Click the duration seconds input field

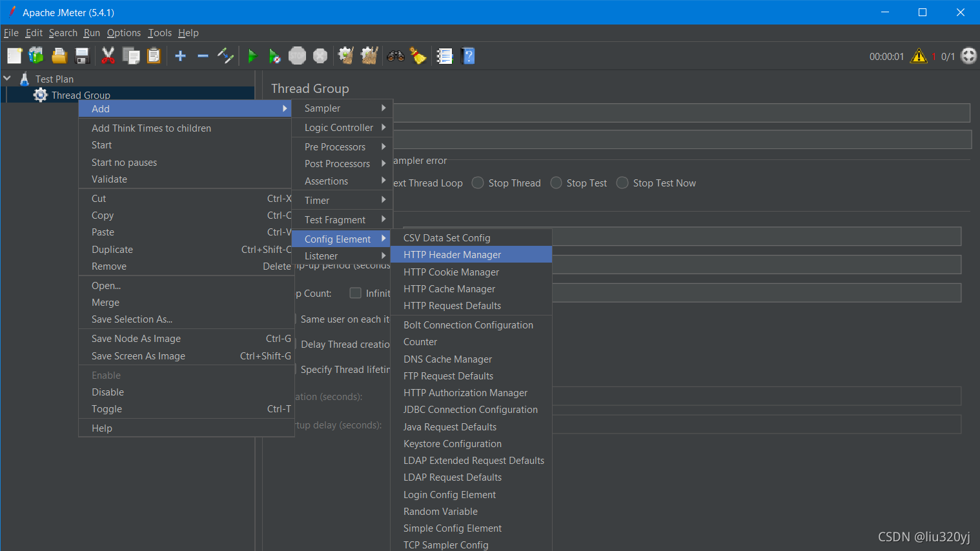[x=757, y=396]
